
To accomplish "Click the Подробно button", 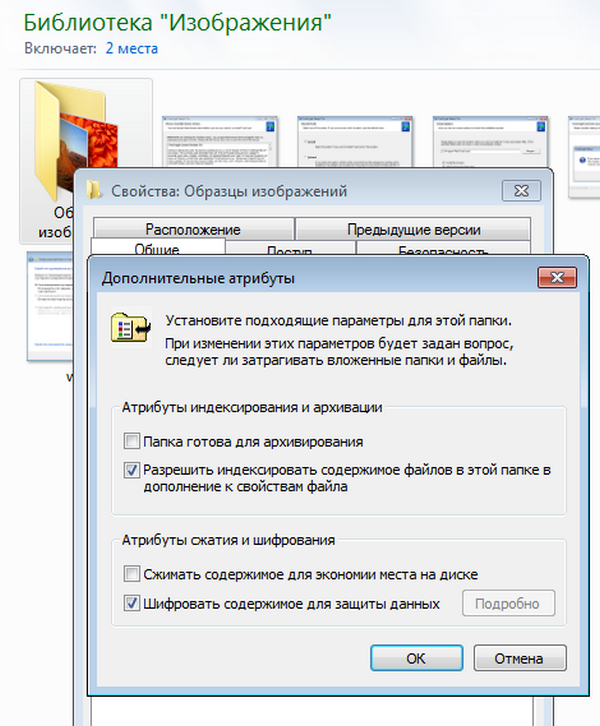I will [x=508, y=603].
